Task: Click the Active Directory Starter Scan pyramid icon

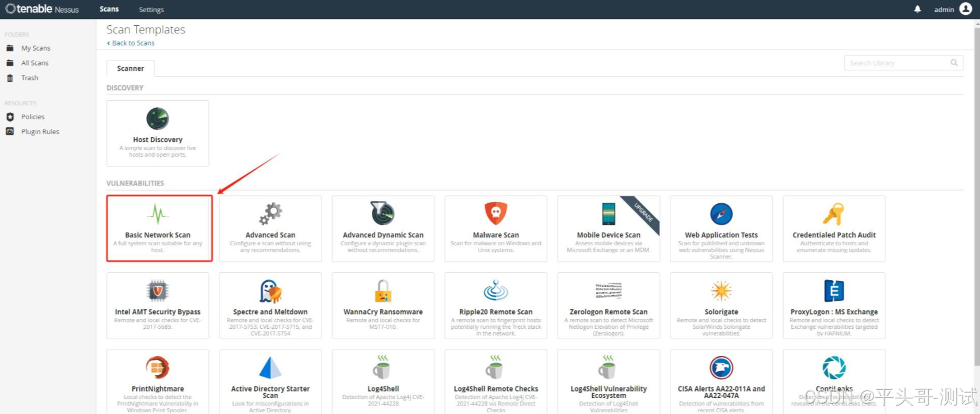Action: [270, 367]
